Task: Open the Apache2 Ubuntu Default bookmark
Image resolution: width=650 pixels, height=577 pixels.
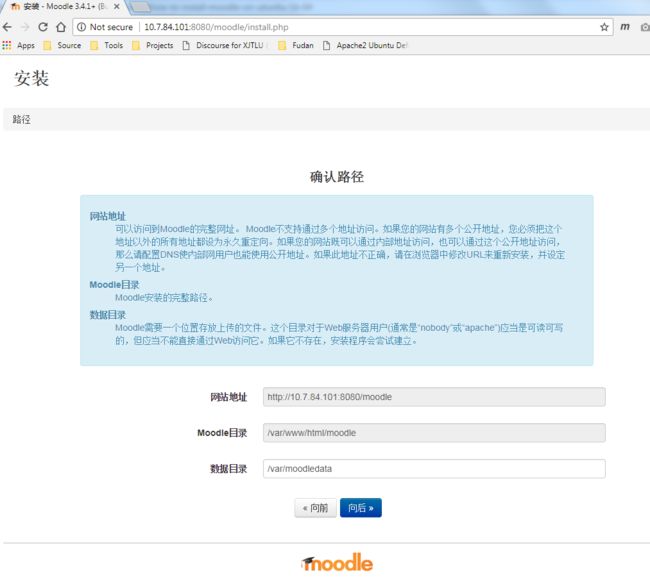Action: click(365, 45)
